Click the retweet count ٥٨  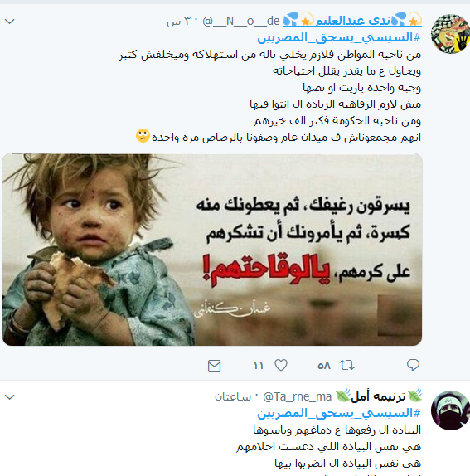(x=324, y=366)
